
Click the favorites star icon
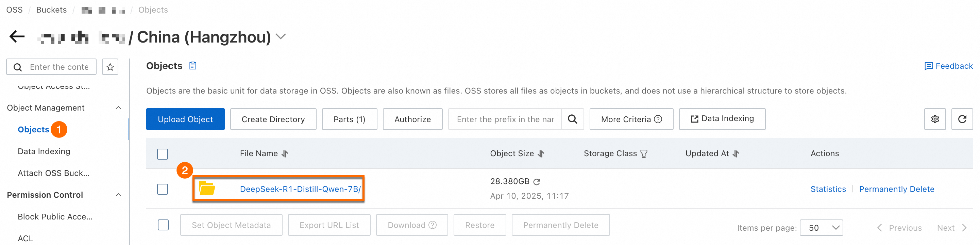(110, 67)
